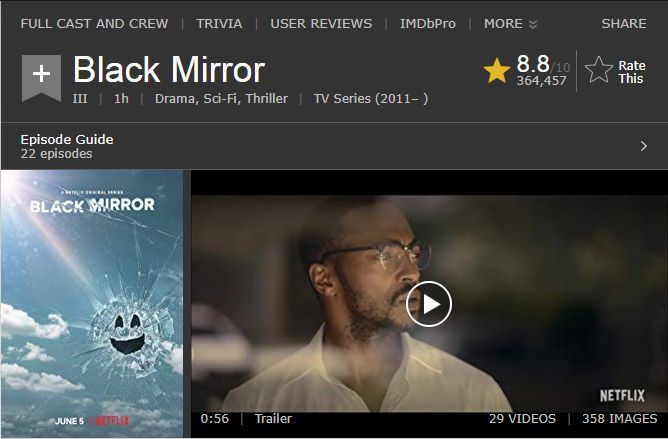This screenshot has width=668, height=439.
Task: Expand the MORE dropdown menu
Action: pyautogui.click(x=510, y=23)
